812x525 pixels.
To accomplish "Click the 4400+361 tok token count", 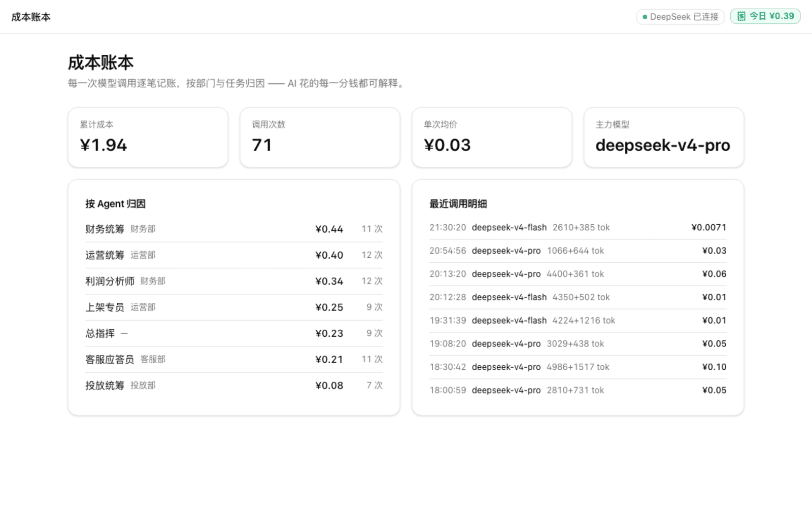I will tap(575, 274).
